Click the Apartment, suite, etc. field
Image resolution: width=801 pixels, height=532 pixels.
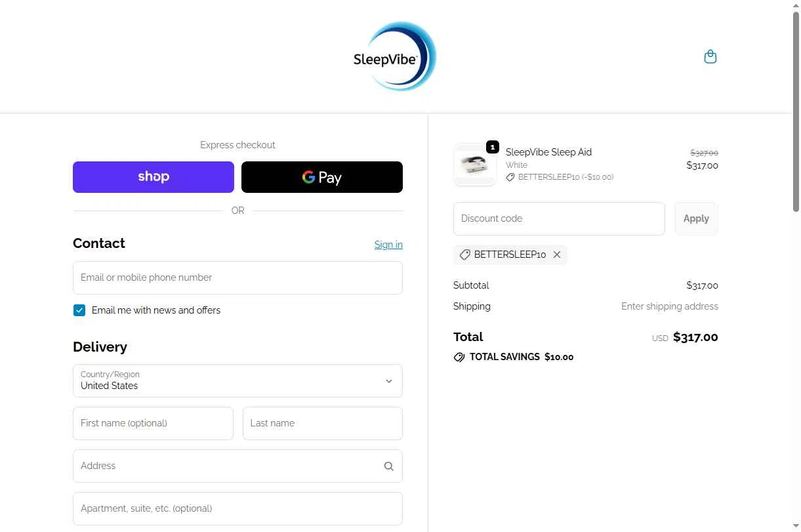coord(237,509)
